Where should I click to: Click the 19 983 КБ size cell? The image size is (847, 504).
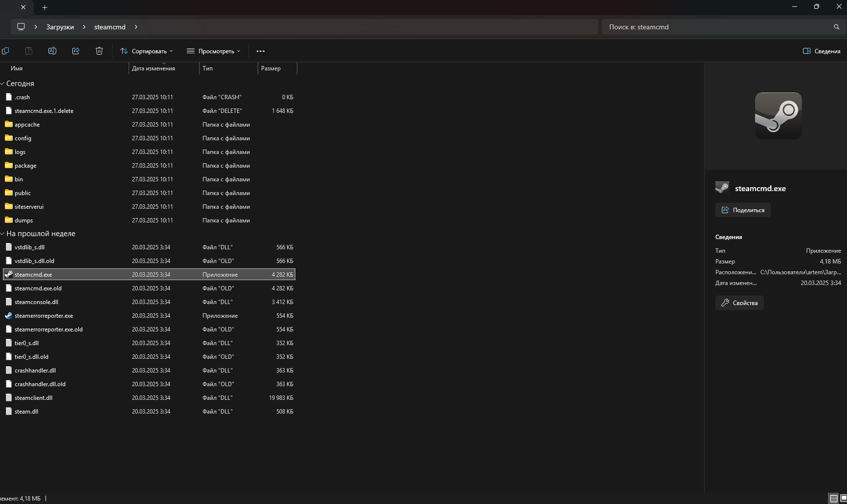click(281, 397)
